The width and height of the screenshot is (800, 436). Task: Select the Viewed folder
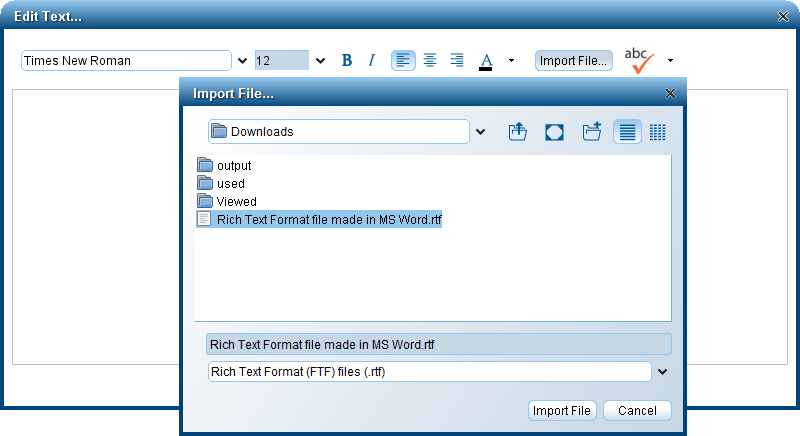[227, 201]
